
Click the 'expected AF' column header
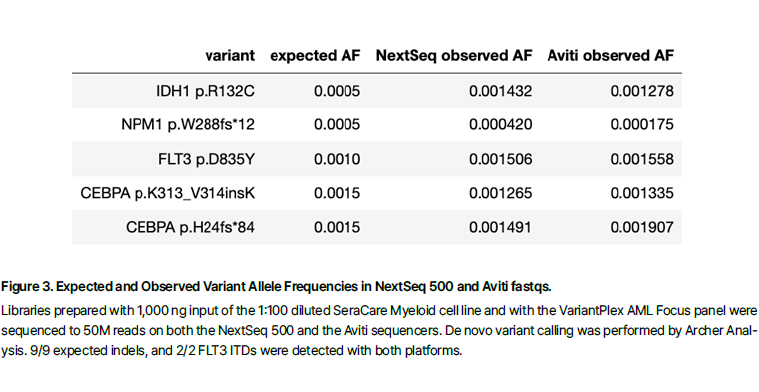(x=315, y=56)
